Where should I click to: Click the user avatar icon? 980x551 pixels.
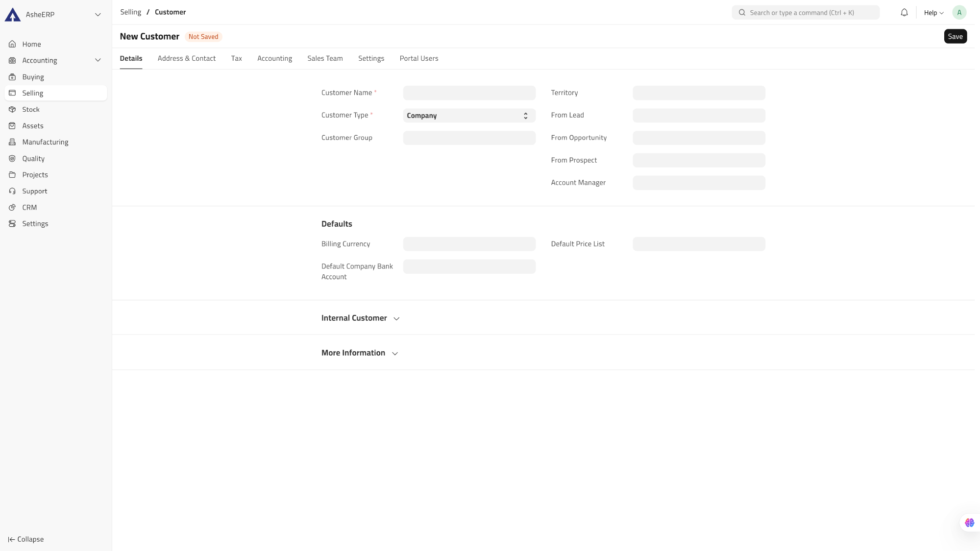tap(959, 13)
